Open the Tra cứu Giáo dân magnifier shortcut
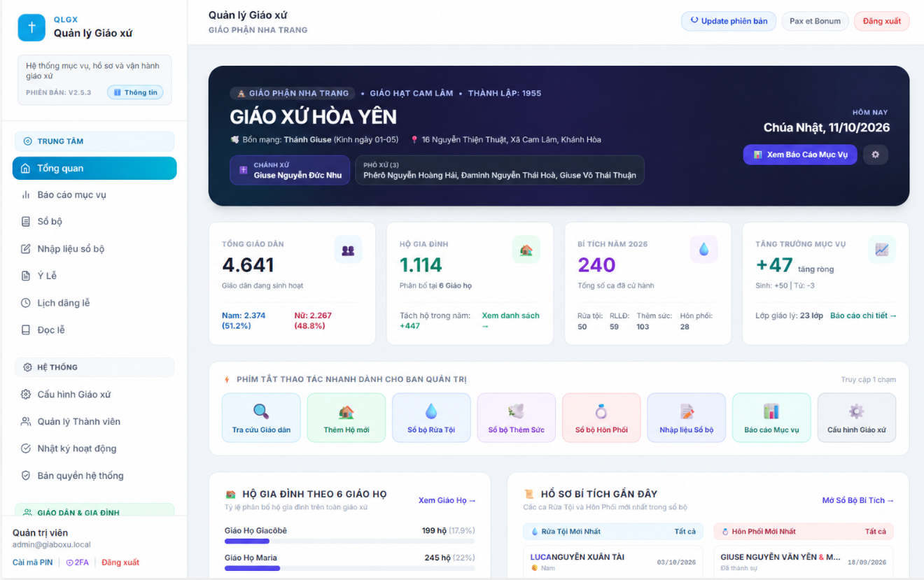Image resolution: width=924 pixels, height=580 pixels. (261, 418)
